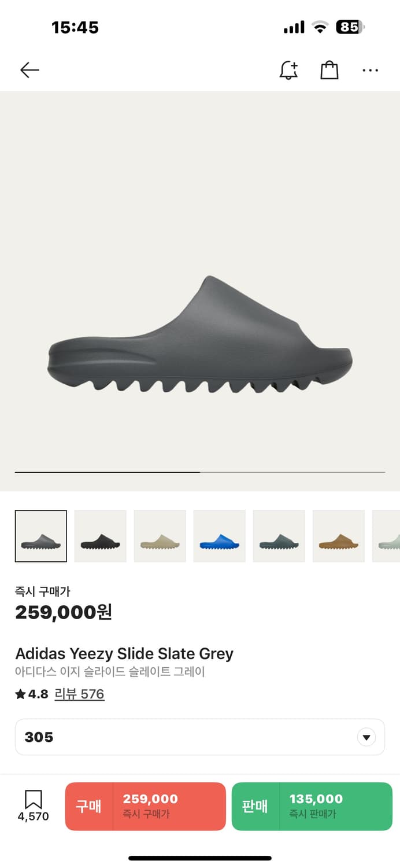Viewport: 400px width, 868px height.
Task: Toggle the bookmark icon with 4,570 saves
Action: coord(33,806)
